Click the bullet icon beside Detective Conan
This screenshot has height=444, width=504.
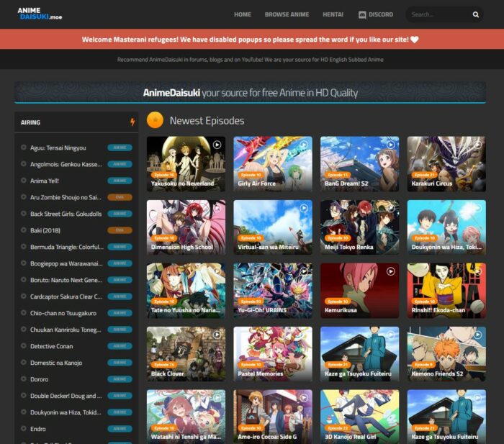[24, 345]
